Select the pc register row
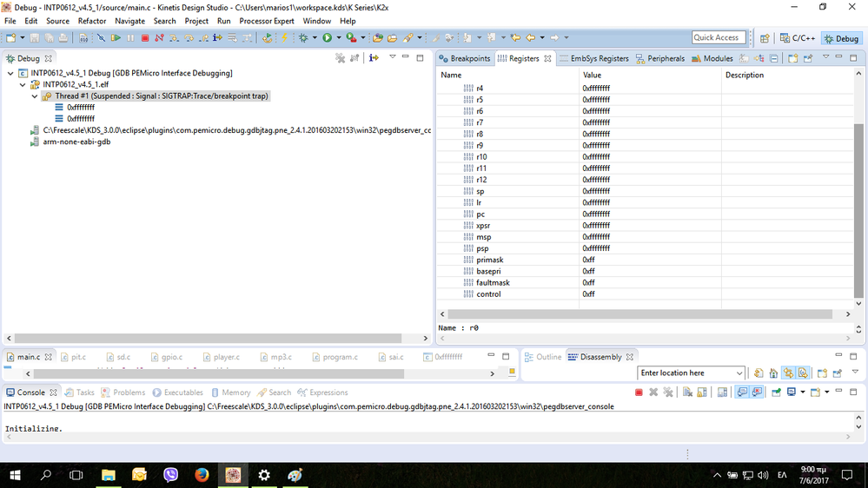 (x=645, y=214)
